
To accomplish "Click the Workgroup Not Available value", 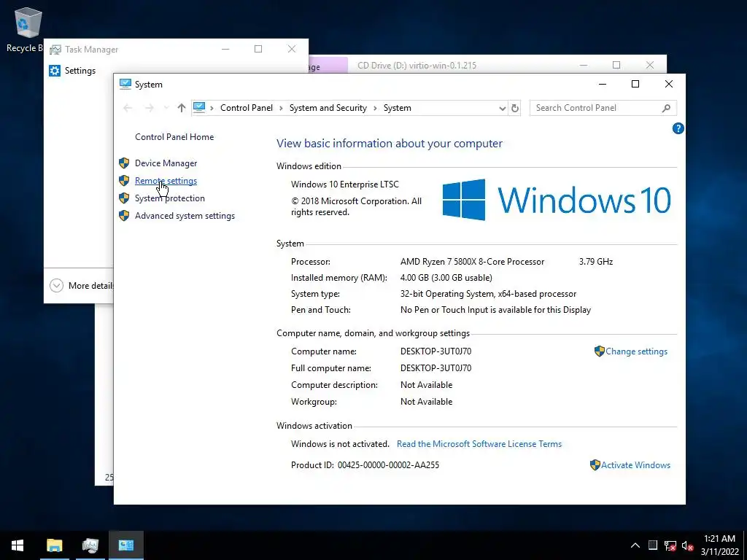I will pyautogui.click(x=426, y=402).
